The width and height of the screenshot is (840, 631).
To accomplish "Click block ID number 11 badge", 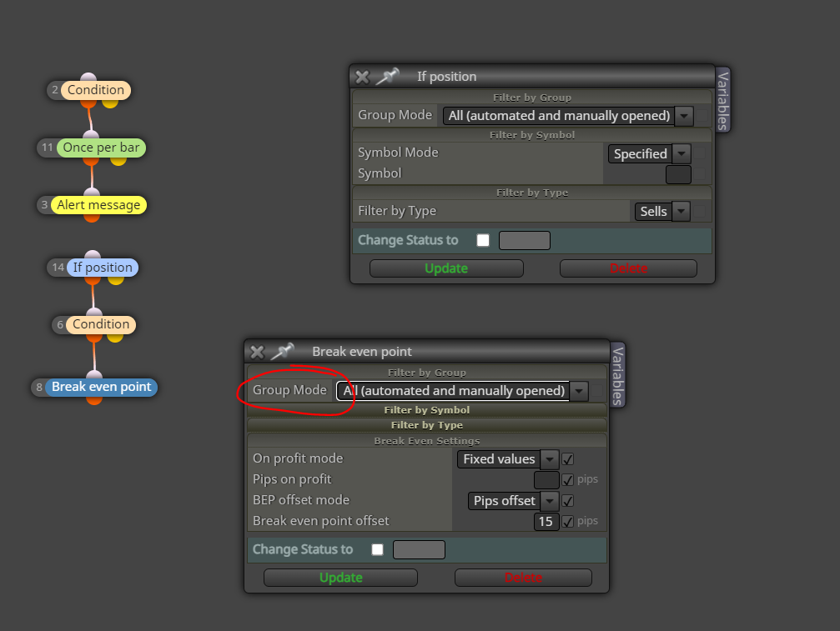I will point(48,148).
